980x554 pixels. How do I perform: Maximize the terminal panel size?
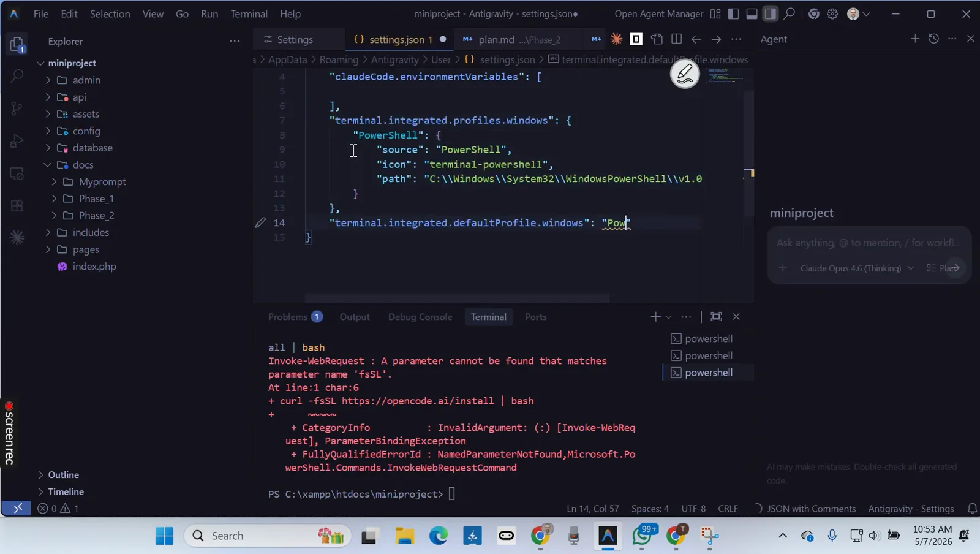[x=716, y=317]
